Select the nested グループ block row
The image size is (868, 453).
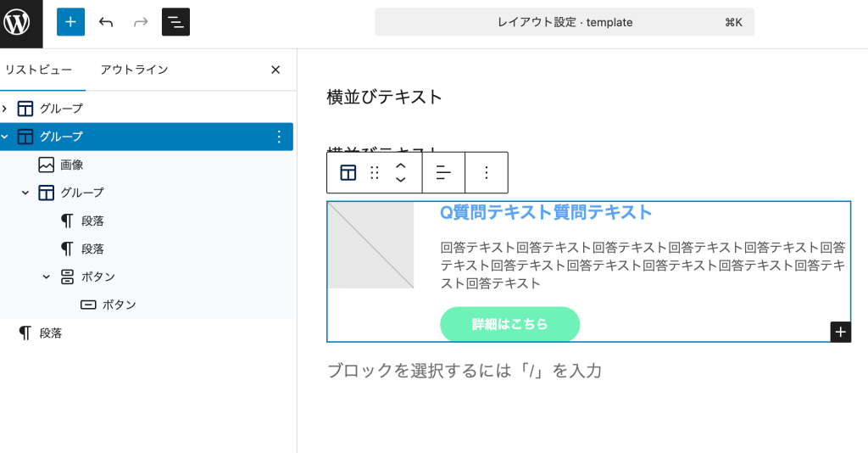(x=147, y=193)
